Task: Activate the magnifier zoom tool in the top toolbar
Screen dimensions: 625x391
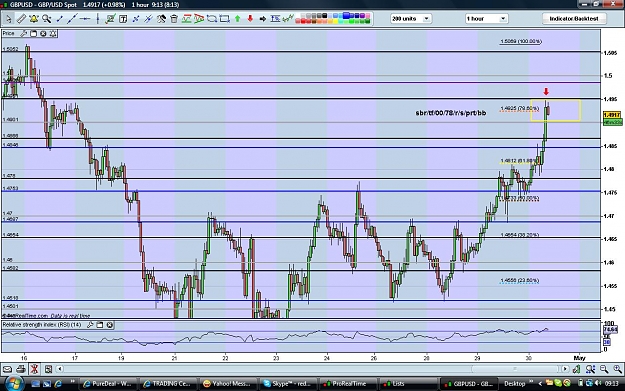Action: [x=47, y=19]
